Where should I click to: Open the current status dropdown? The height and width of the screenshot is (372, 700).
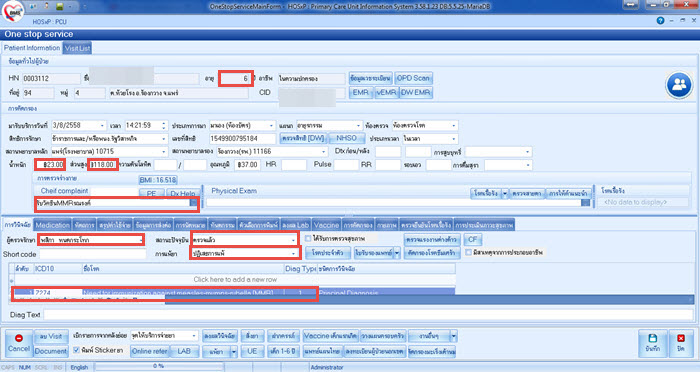click(293, 240)
